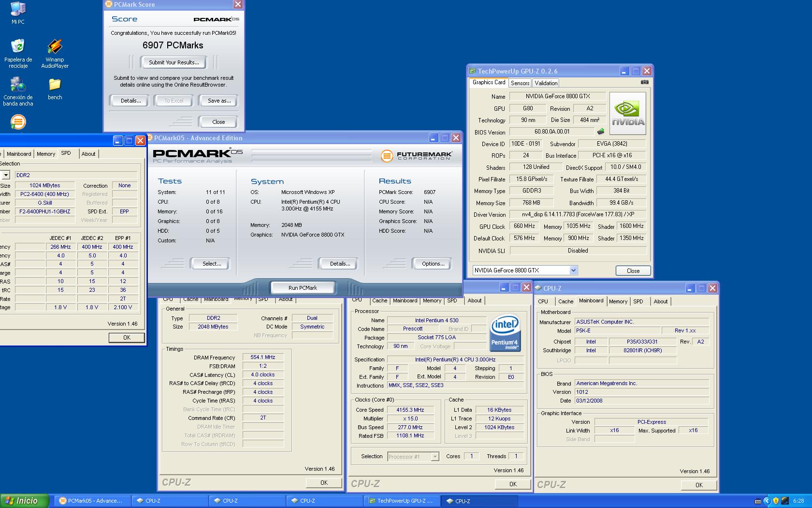Open About tab in SPD CPU-Z window
Image resolution: width=812 pixels, height=508 pixels.
(x=88, y=154)
